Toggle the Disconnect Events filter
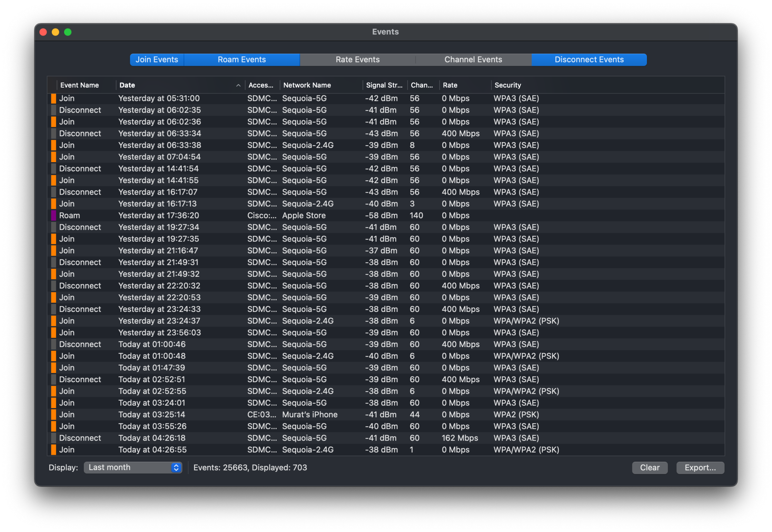Image resolution: width=772 pixels, height=532 pixels. pos(589,59)
